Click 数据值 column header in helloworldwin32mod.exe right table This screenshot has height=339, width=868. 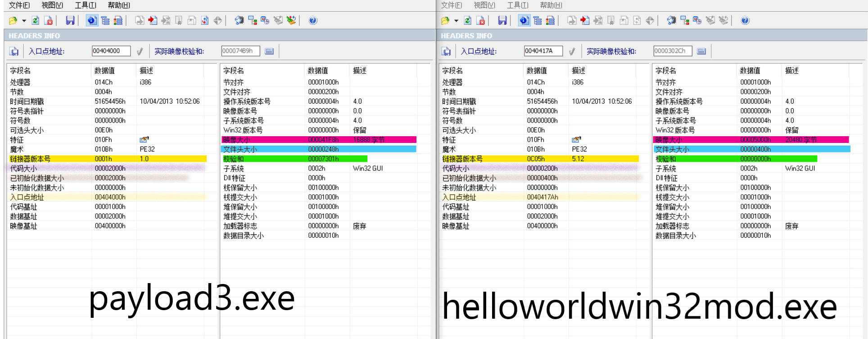click(759, 71)
